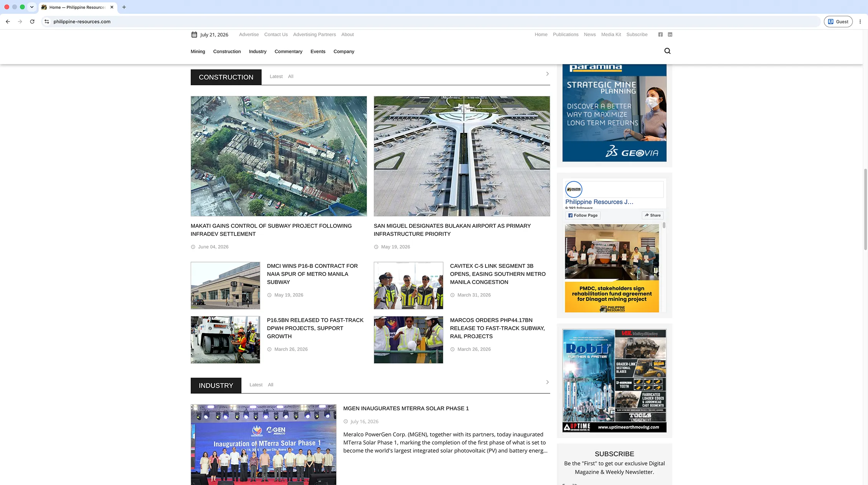
Task: Open DMCI wins P16-B contract headline
Action: 312,274
